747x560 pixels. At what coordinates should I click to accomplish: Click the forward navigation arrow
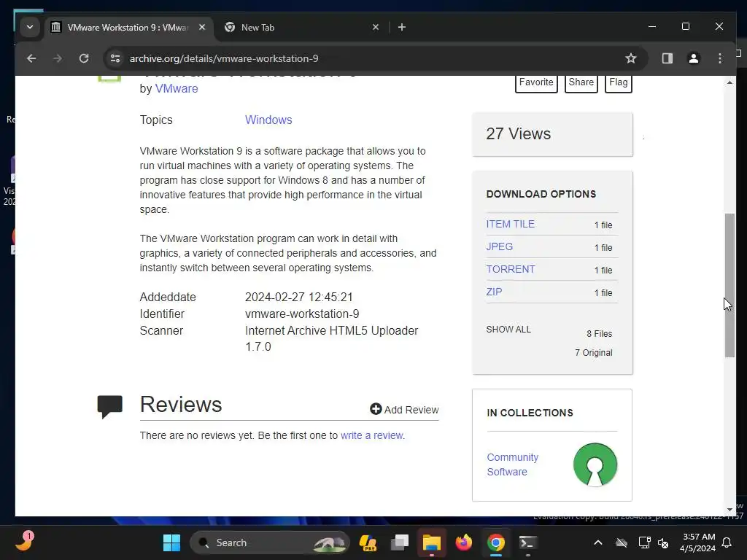click(58, 58)
